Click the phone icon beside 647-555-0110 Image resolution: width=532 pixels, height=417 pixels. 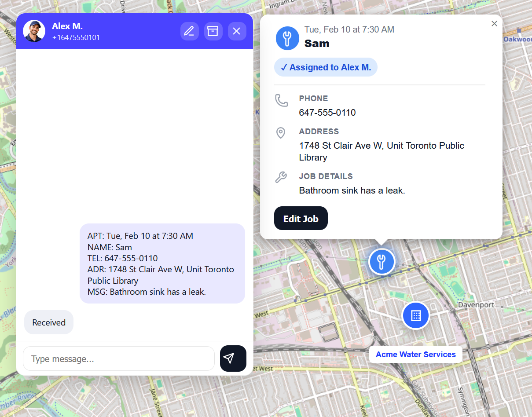tap(282, 100)
